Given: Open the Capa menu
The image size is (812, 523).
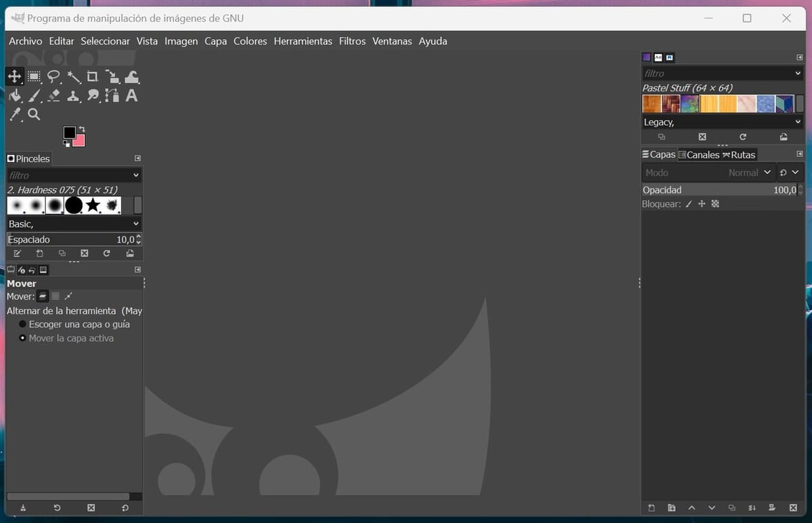Looking at the screenshot, I should [216, 41].
